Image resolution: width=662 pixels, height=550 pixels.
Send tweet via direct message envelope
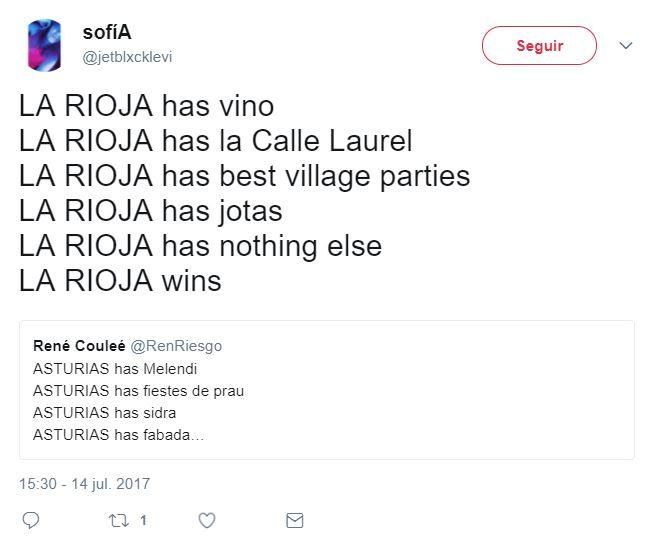pos(294,520)
